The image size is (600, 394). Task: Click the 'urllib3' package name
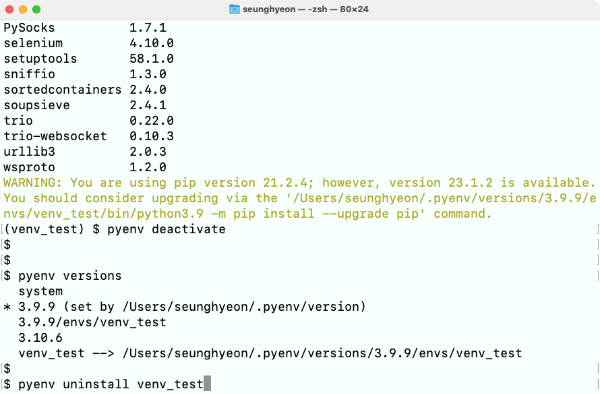pos(29,152)
